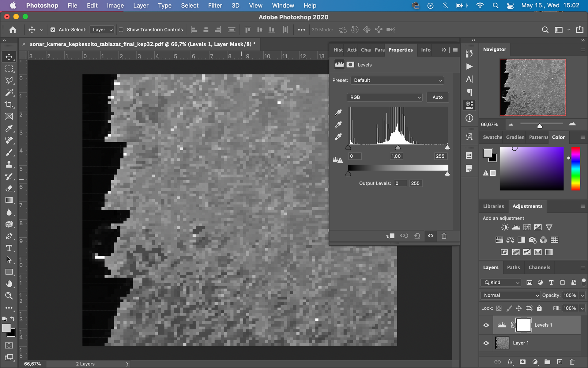Click the Auto levels button
The width and height of the screenshot is (588, 368).
click(x=437, y=97)
